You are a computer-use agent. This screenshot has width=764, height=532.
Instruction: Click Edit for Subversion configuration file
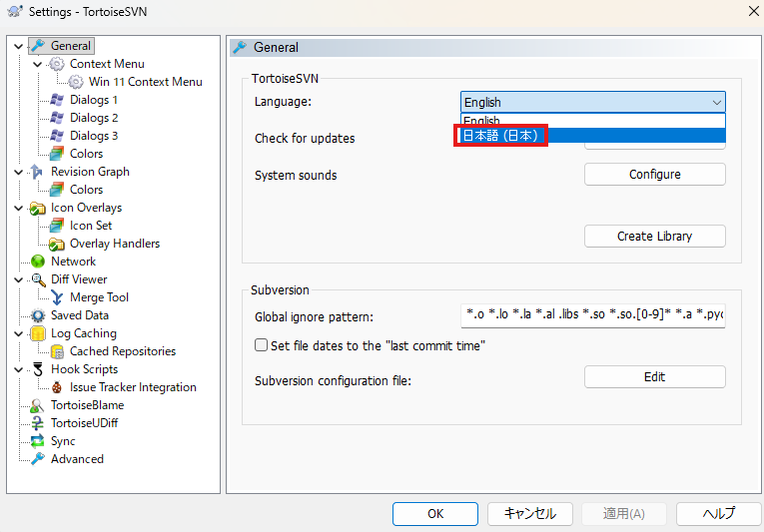pyautogui.click(x=655, y=377)
